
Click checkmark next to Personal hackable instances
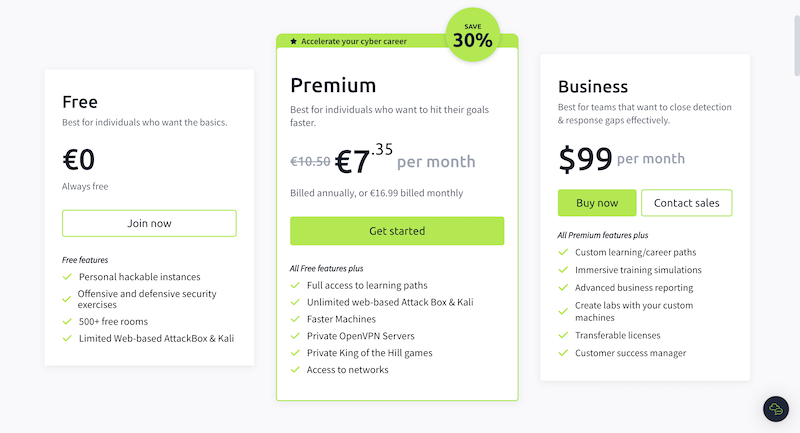pos(67,277)
